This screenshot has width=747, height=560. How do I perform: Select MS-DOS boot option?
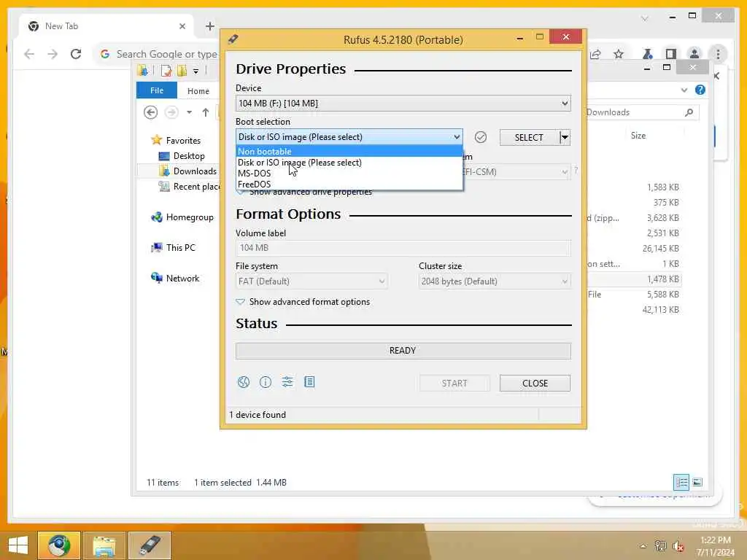click(x=349, y=174)
